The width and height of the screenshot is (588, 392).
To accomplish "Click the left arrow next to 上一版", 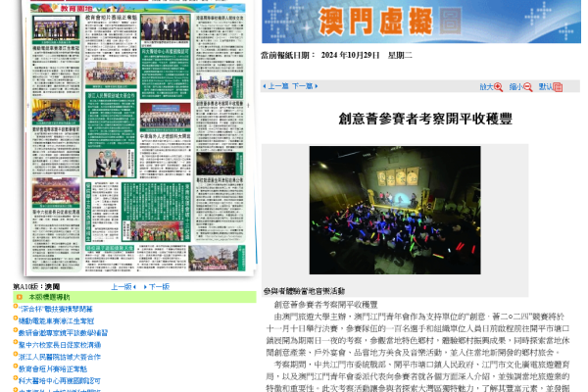I will 134,287.
